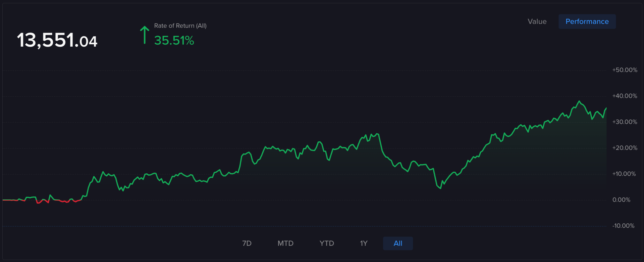The image size is (644, 262).
Task: Click the Rate of Return (All) label
Action: point(180,26)
